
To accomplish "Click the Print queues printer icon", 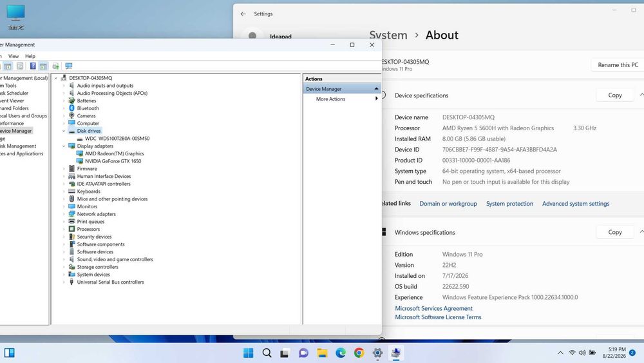I will 72,222.
